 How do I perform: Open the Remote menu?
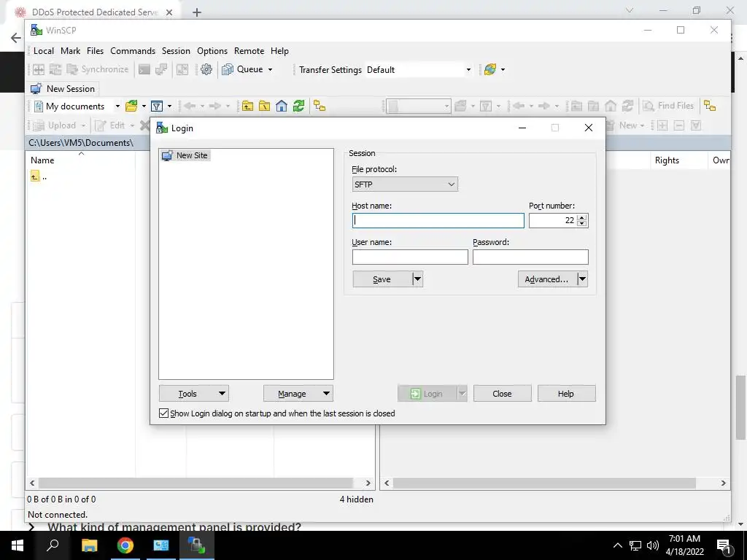coord(249,51)
